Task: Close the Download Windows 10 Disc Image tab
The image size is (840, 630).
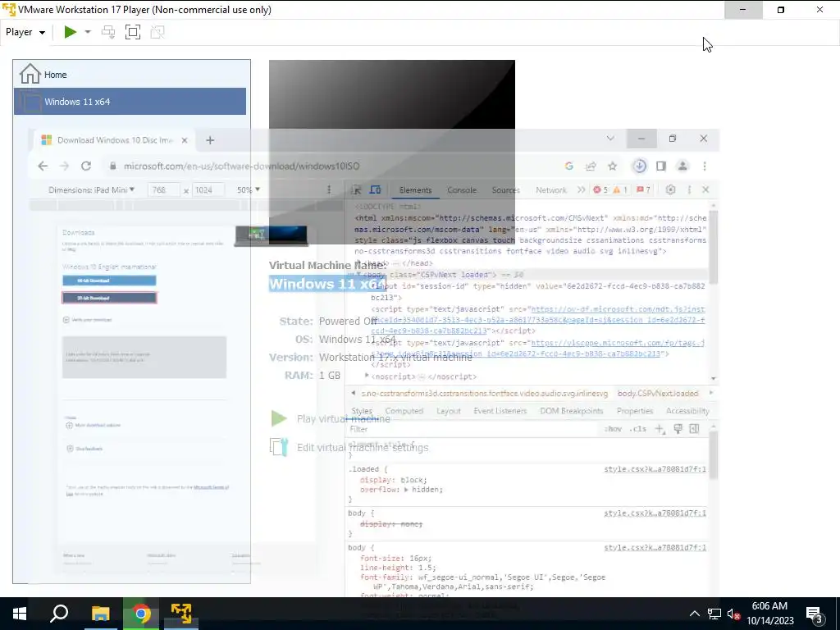Action: click(x=185, y=140)
